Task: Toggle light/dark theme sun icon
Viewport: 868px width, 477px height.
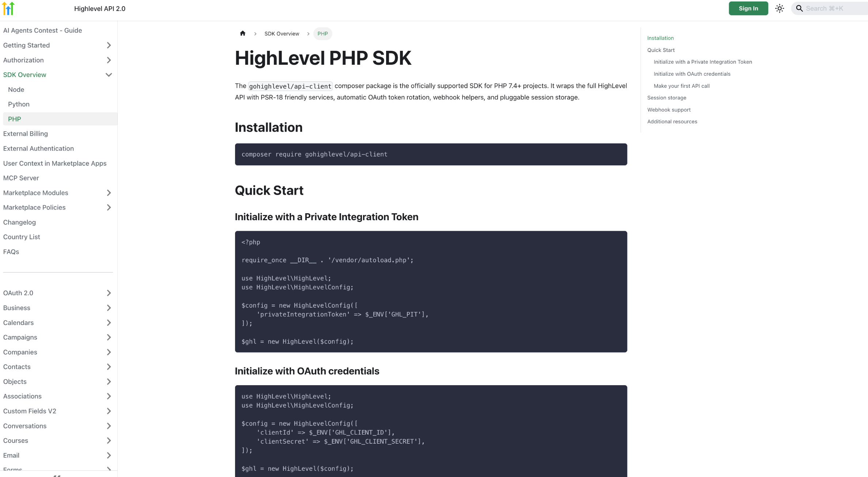Action: 780,8
